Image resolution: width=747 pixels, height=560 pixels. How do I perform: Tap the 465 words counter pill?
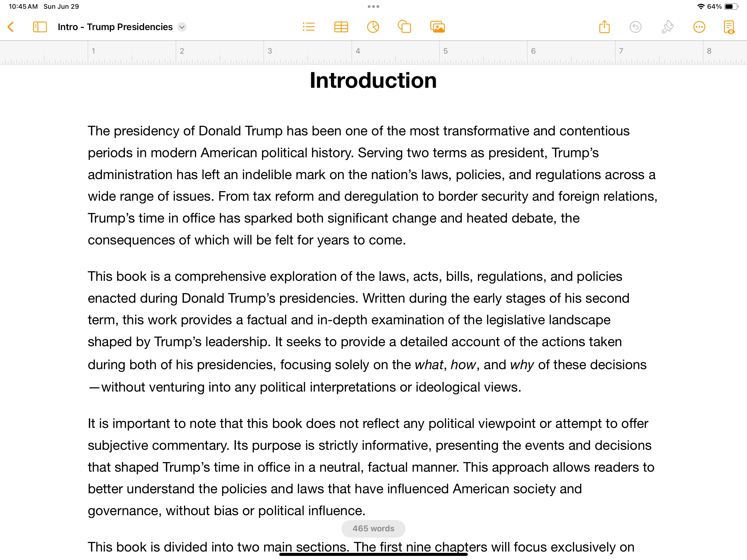(373, 529)
